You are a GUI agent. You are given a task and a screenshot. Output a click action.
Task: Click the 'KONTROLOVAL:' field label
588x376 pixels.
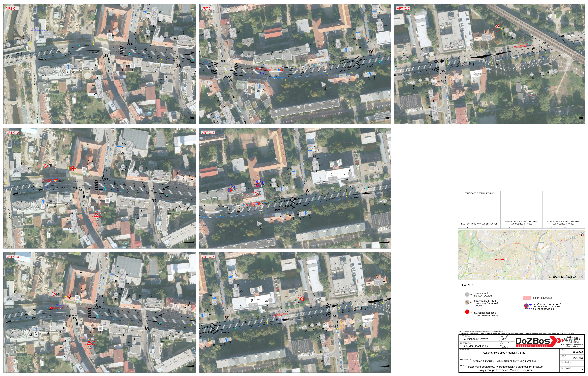pyautogui.click(x=465, y=343)
